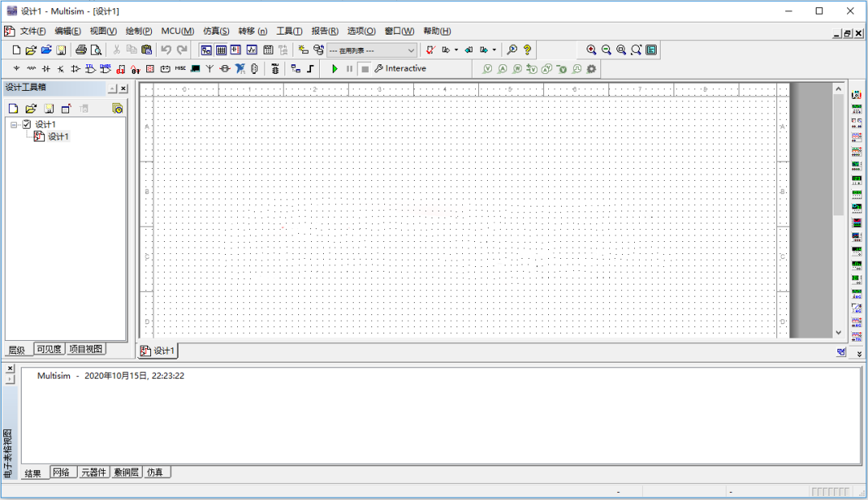Place an RF antenna component

(210, 68)
